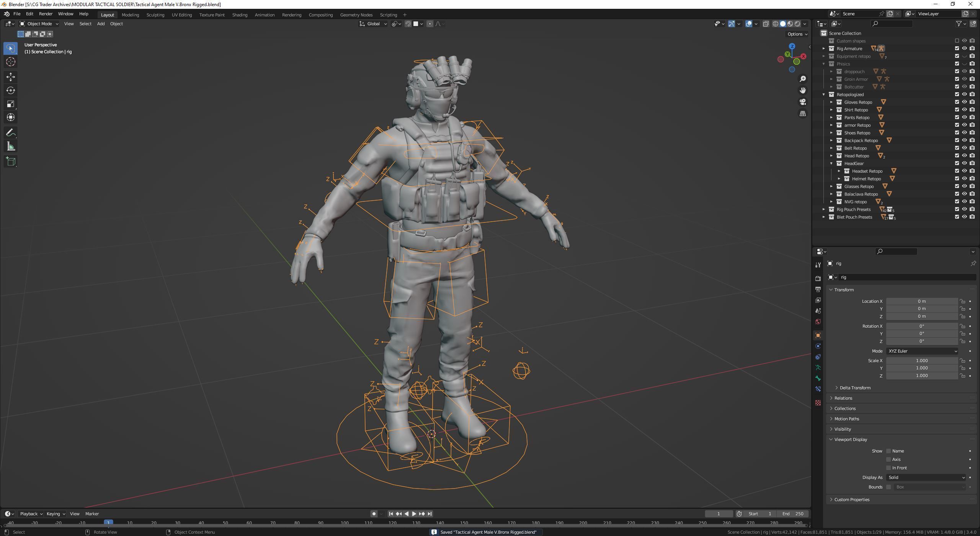Expand the Rig Pouch Presets collection

tap(824, 209)
